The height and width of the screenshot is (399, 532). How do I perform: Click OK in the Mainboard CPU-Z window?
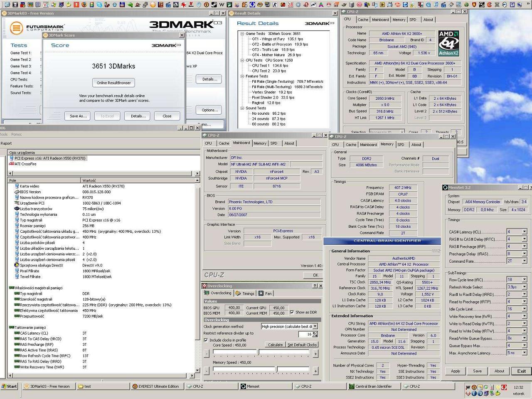click(315, 275)
